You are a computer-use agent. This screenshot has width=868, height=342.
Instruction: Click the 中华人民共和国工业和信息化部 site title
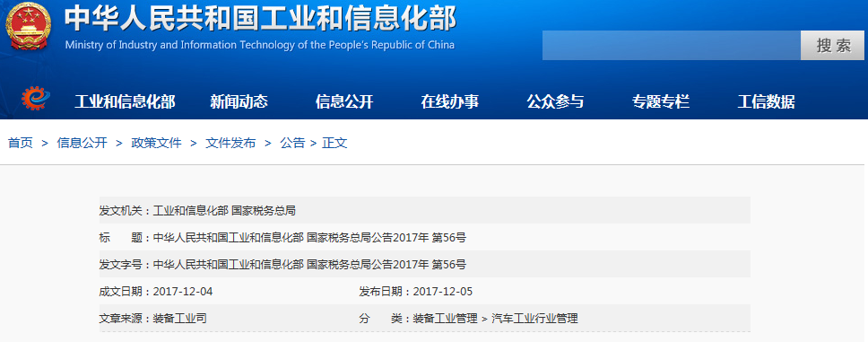click(x=260, y=19)
